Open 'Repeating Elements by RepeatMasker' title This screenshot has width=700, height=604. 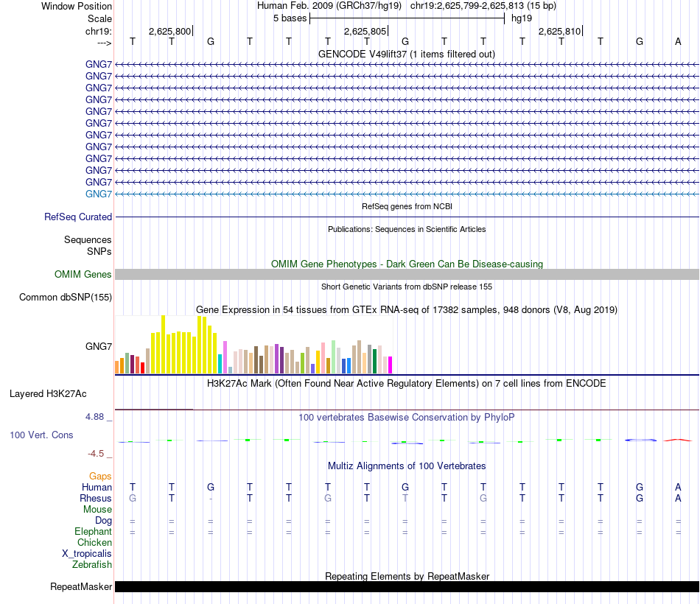coord(407,576)
